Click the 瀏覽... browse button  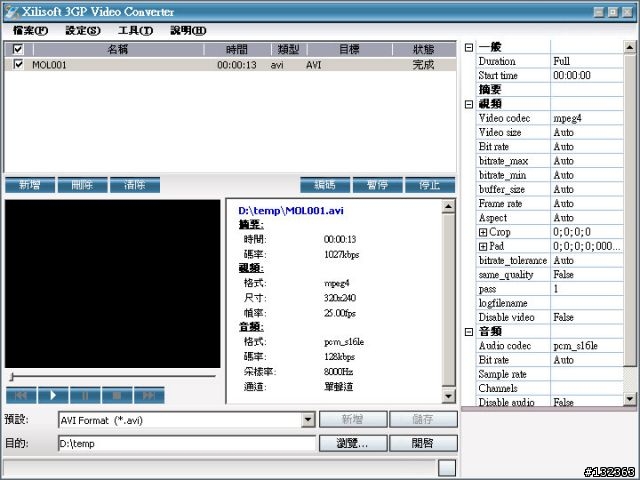[x=353, y=443]
